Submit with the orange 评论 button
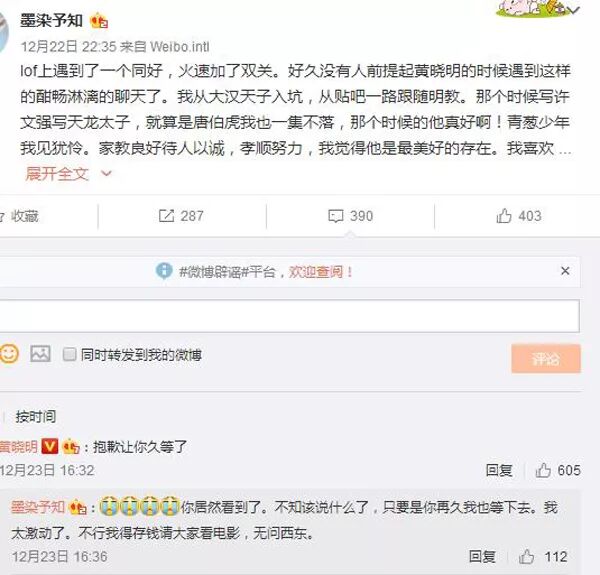Image resolution: width=600 pixels, height=575 pixels. click(546, 358)
